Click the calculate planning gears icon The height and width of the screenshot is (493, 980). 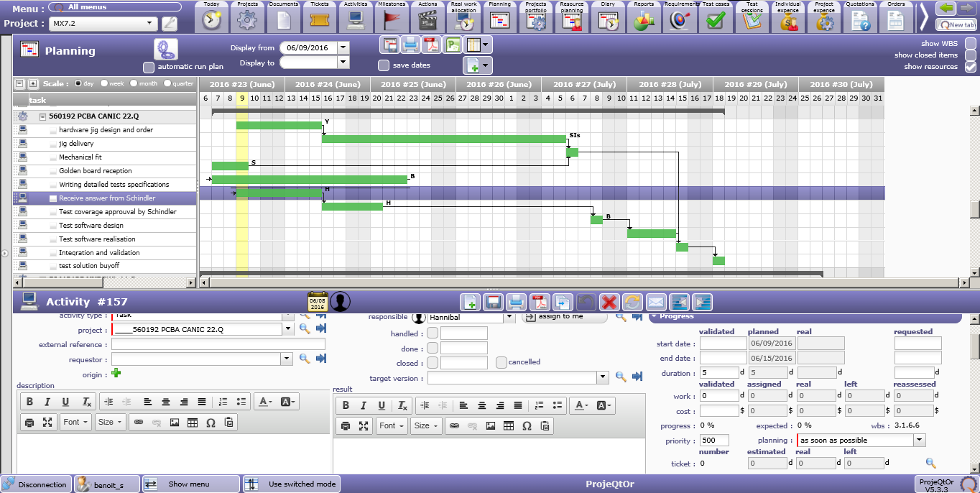point(166,50)
